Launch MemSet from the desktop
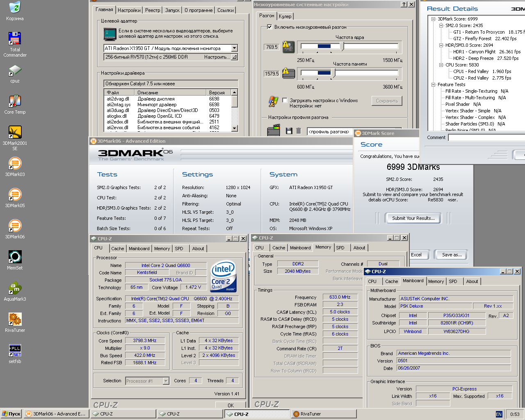The height and width of the screenshot is (420, 525). 15,260
